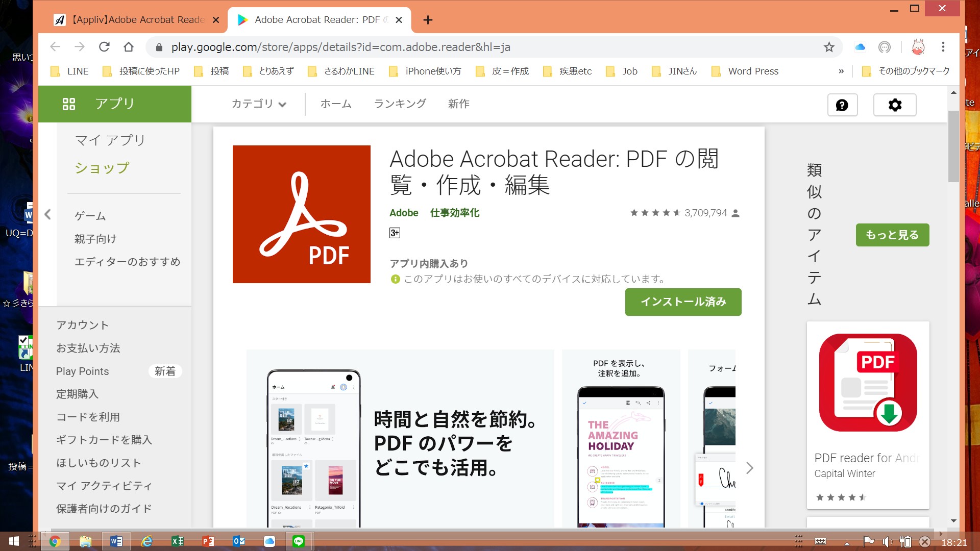980x551 pixels.
Task: Open コードを利用 link
Action: click(x=88, y=417)
